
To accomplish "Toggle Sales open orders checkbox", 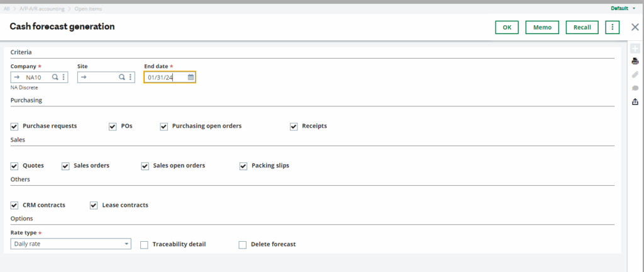I will (x=145, y=166).
